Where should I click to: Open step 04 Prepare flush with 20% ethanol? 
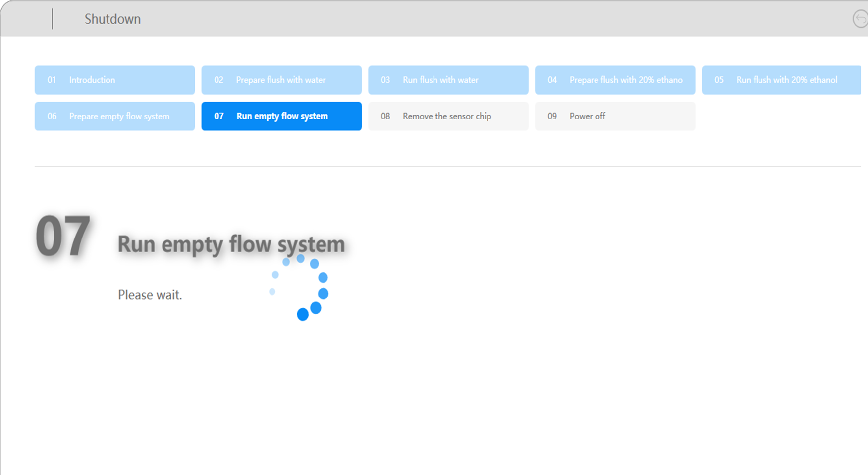click(x=615, y=80)
